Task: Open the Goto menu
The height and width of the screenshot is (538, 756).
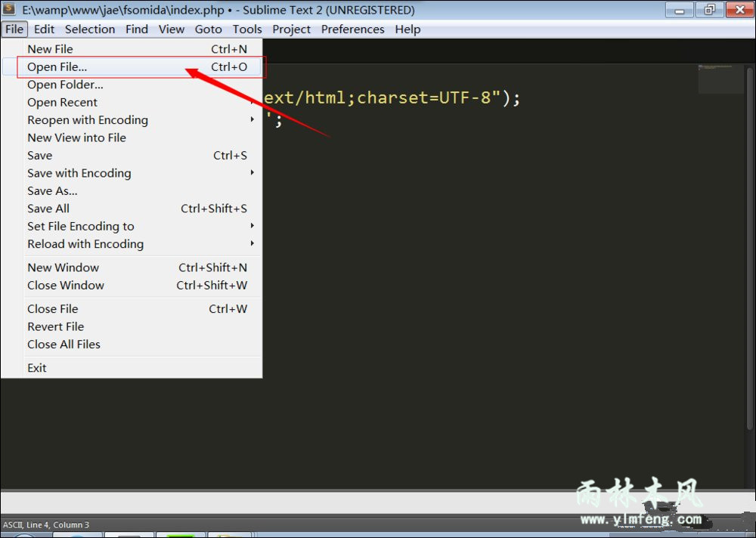Action: pyautogui.click(x=209, y=29)
